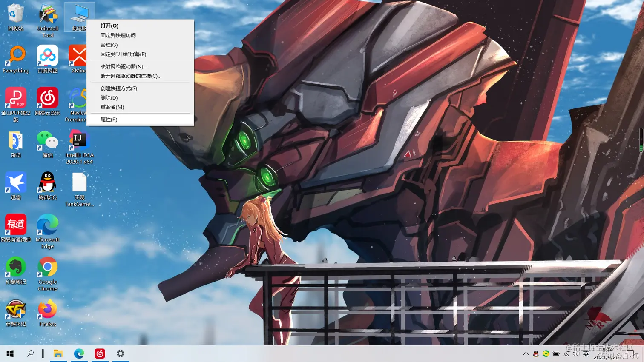
Task: Choose 打开(O) in the context menu
Action: pyautogui.click(x=140, y=26)
